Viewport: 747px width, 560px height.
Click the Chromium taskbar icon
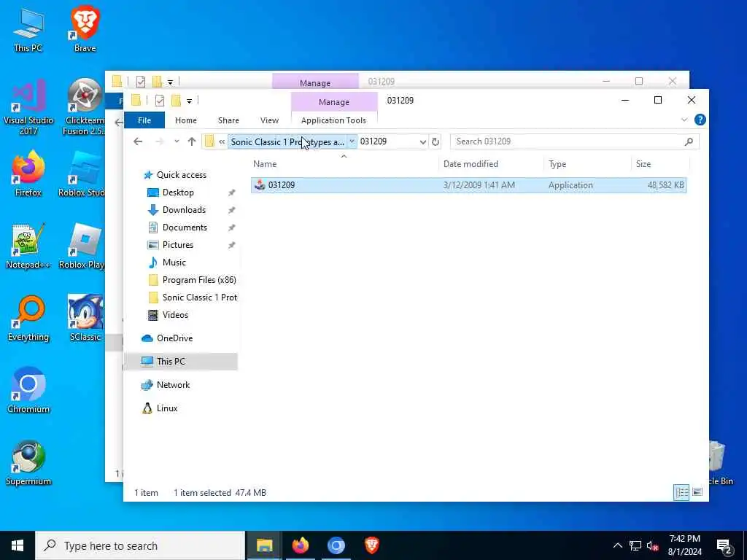coord(336,545)
